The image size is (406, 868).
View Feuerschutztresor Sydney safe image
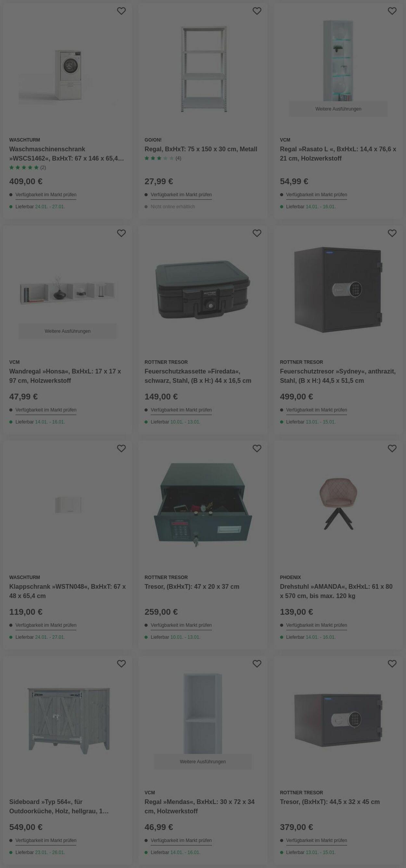[x=338, y=289]
